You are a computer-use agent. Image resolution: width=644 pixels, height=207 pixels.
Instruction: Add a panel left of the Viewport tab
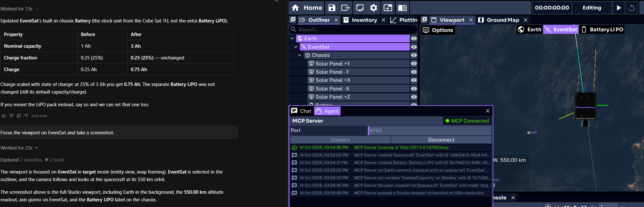tap(424, 20)
